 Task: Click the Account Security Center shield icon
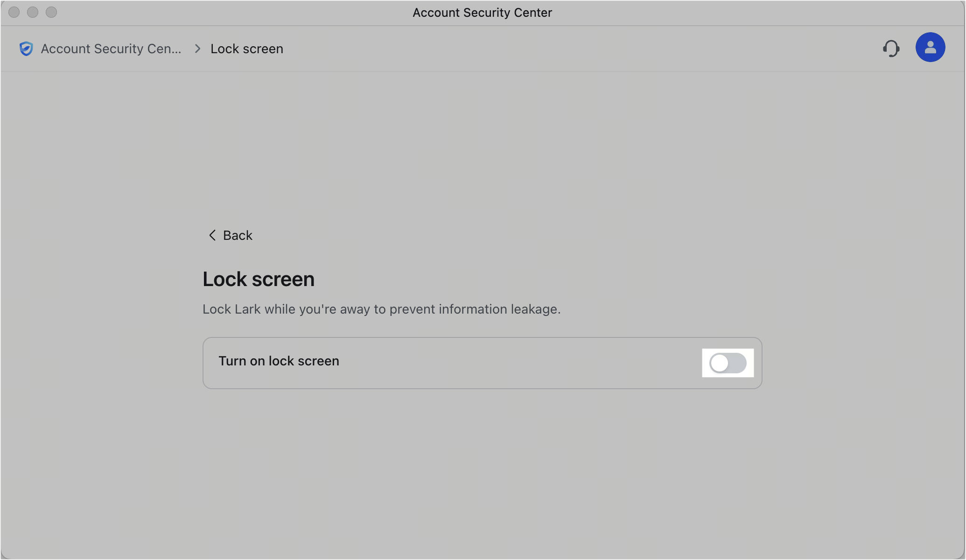(x=27, y=48)
